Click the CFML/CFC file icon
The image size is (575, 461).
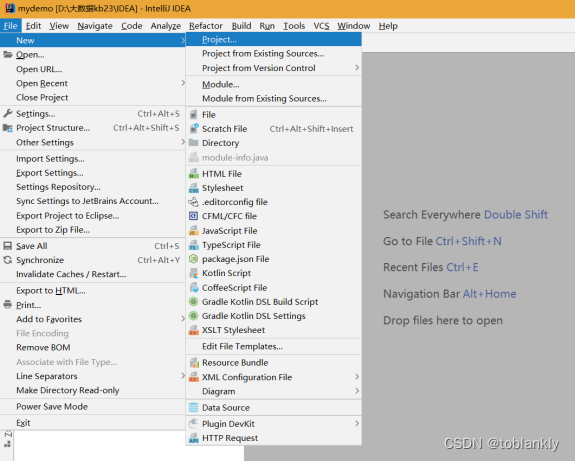pos(194,216)
